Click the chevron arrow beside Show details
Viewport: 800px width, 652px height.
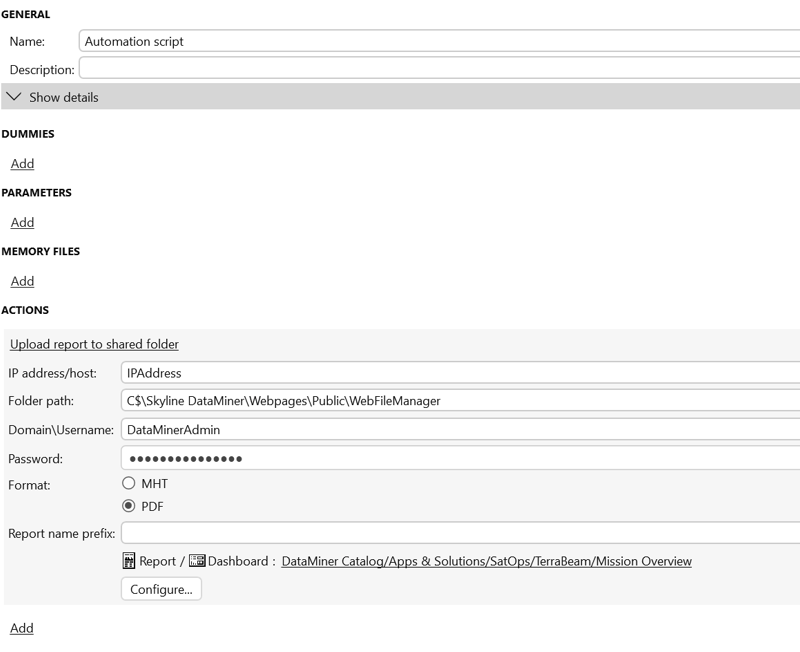(x=14, y=97)
